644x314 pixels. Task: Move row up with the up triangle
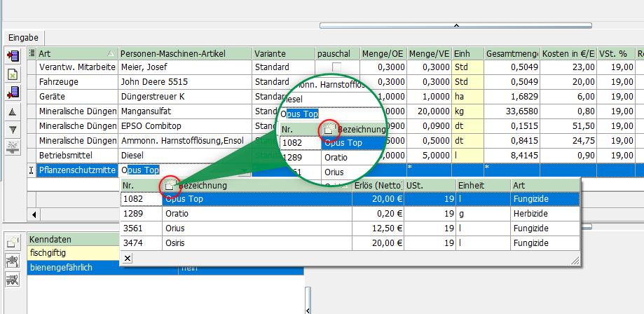coord(13,111)
